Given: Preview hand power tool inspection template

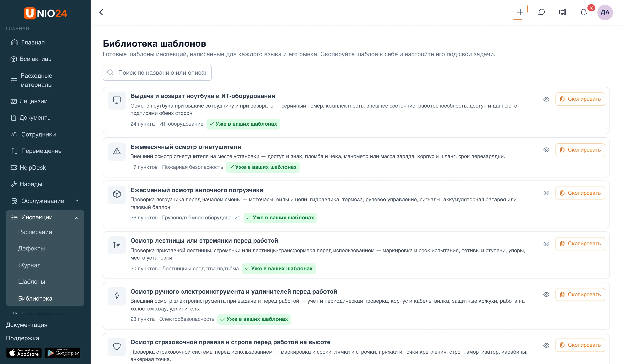Looking at the screenshot, I should [x=546, y=294].
